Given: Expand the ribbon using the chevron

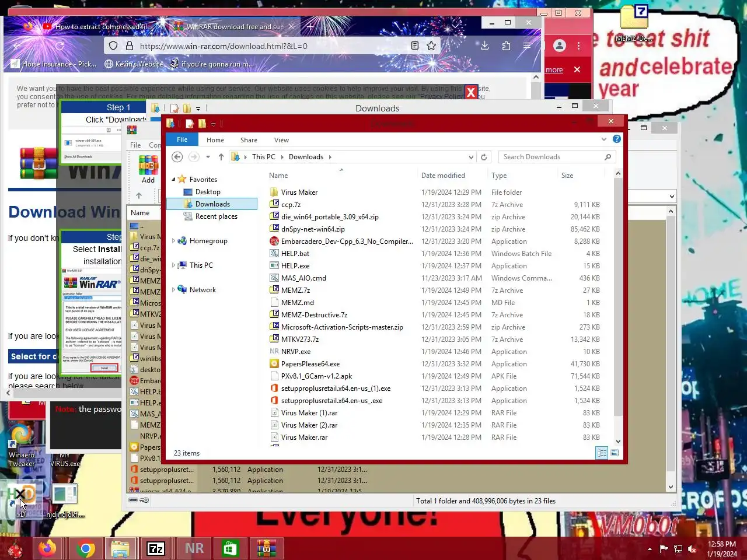Looking at the screenshot, I should [x=604, y=139].
